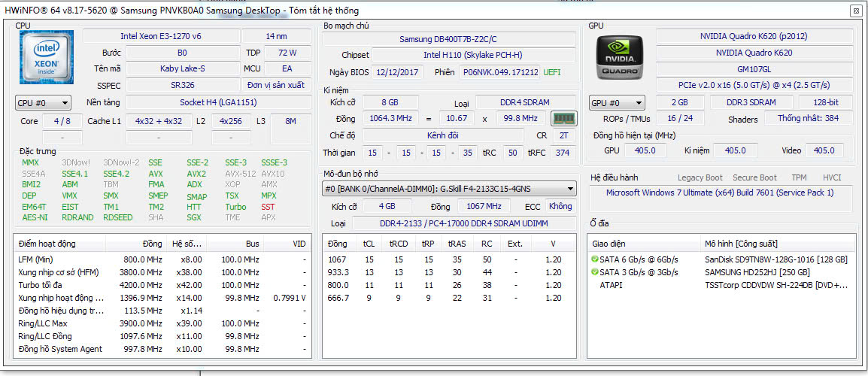Click the red SST feature flag

coord(268,207)
